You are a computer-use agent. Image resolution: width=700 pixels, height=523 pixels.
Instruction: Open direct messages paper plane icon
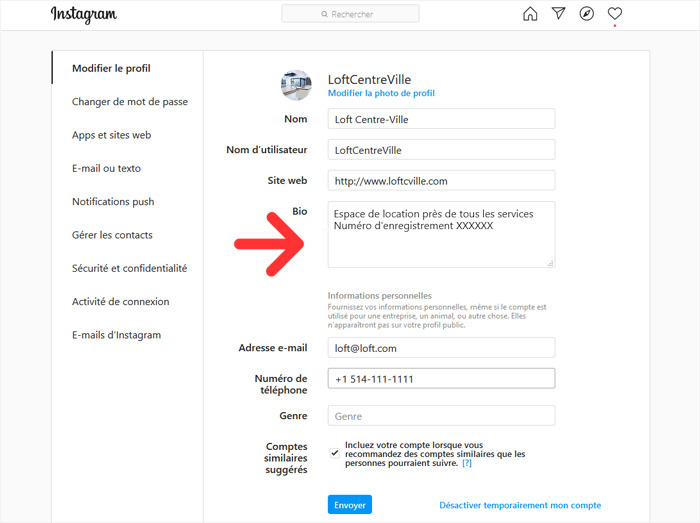(558, 13)
